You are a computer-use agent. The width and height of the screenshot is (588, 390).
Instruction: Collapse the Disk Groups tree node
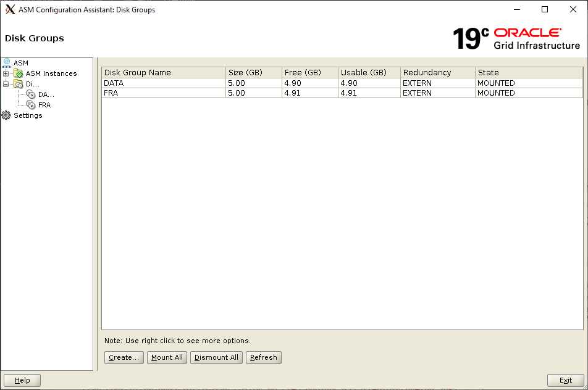click(x=6, y=85)
